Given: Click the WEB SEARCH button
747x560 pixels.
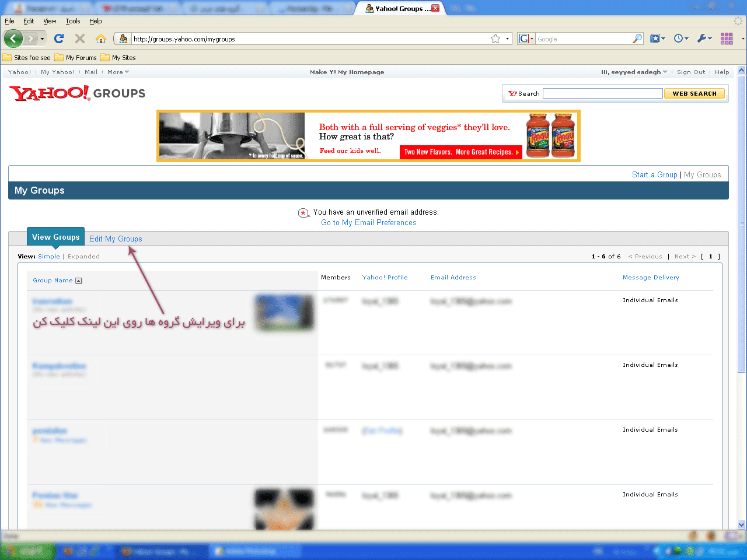Looking at the screenshot, I should point(694,93).
